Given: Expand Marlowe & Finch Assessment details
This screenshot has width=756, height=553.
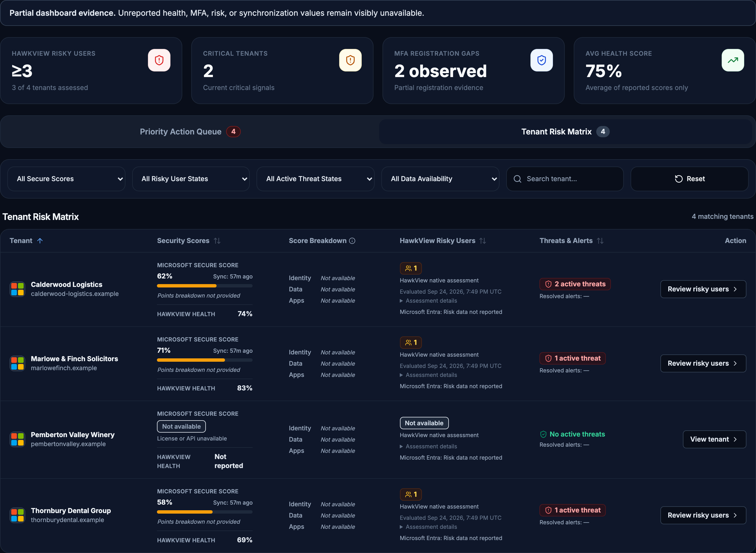Looking at the screenshot, I should 428,375.
